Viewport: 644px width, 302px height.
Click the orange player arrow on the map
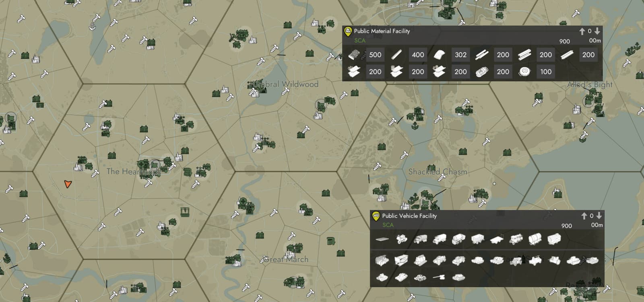[68, 184]
